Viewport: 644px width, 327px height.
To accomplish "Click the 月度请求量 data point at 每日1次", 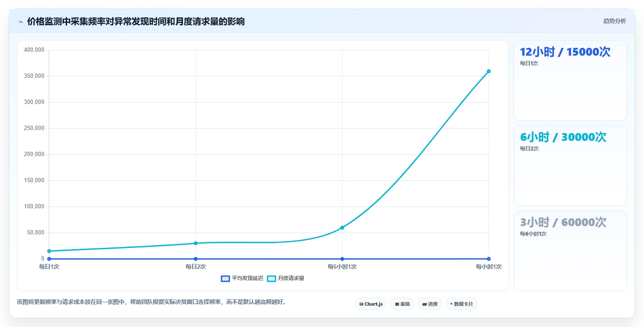I will [x=49, y=251].
